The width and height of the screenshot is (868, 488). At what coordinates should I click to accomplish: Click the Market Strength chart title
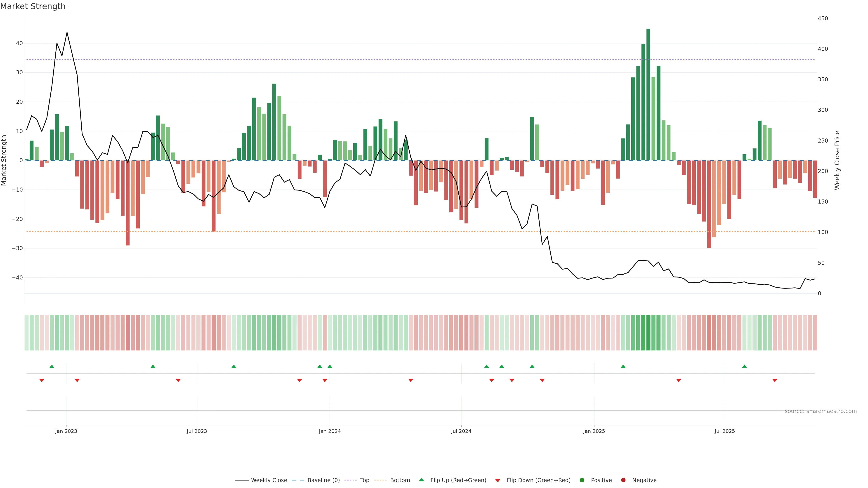(33, 6)
